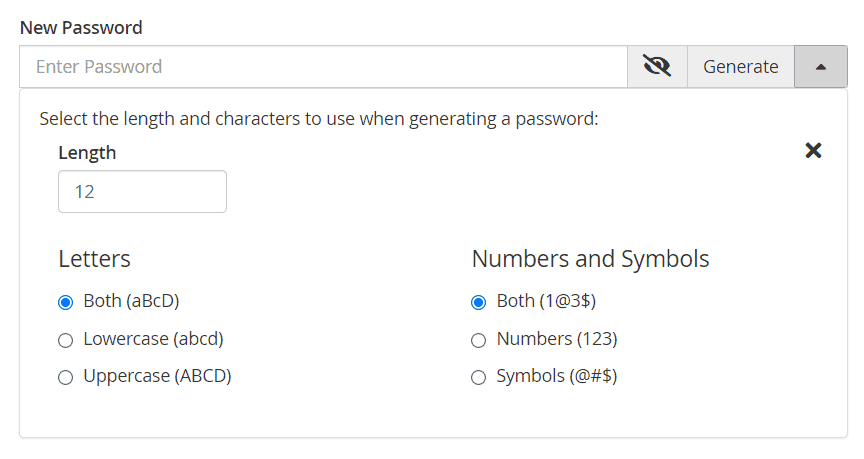Select the Both (1@3$) radio button
Image resolution: width=864 pixels, height=459 pixels.
(478, 303)
